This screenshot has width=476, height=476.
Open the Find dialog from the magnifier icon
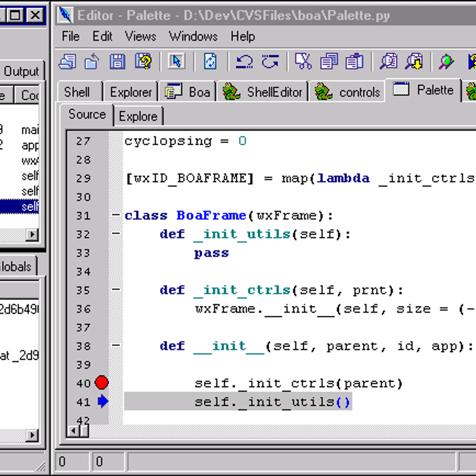click(389, 61)
